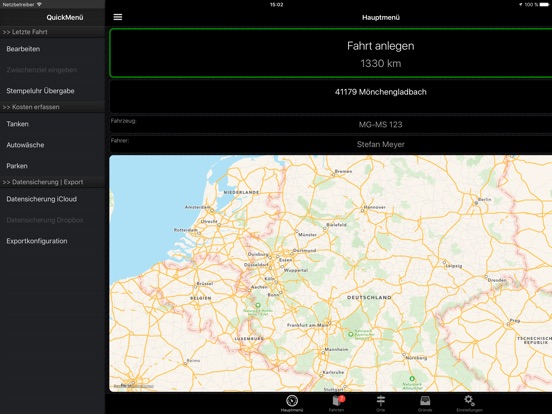Open Exportkonfiguration
Image resolution: width=552 pixels, height=414 pixels.
[x=52, y=241]
